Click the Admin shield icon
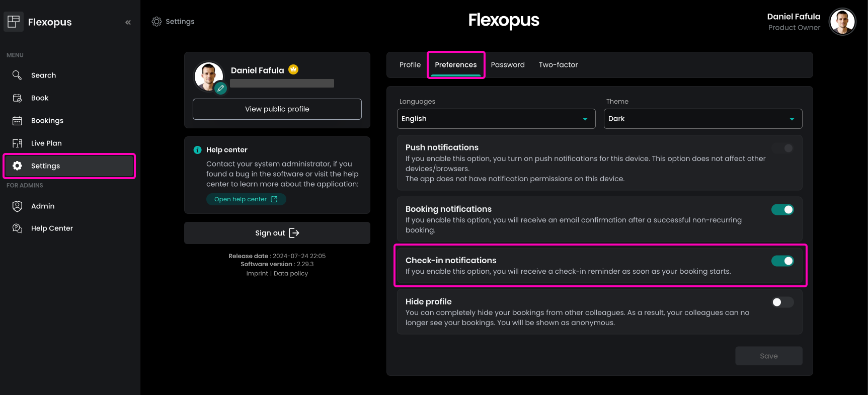 pyautogui.click(x=17, y=206)
